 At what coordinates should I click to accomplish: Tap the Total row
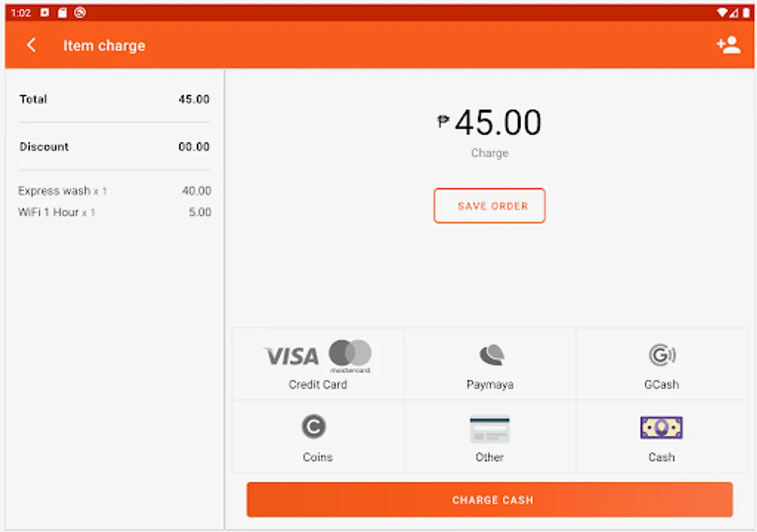pyautogui.click(x=114, y=99)
